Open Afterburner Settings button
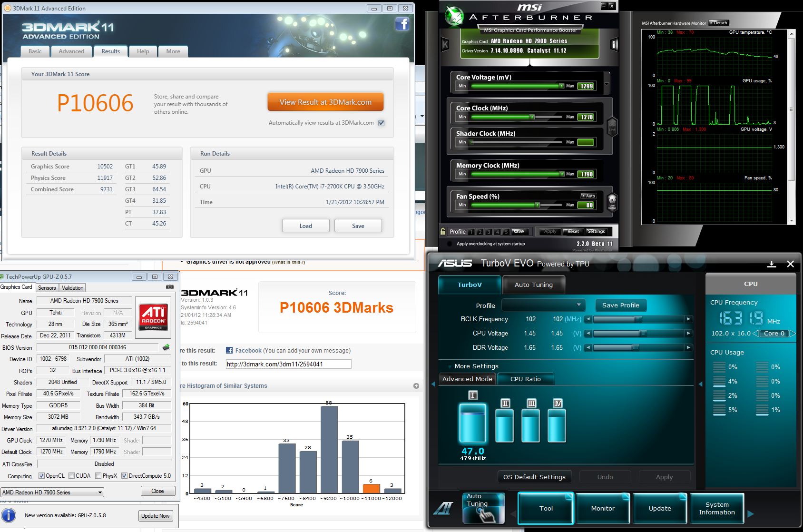Screen dimensions: 803x532 point(596,232)
